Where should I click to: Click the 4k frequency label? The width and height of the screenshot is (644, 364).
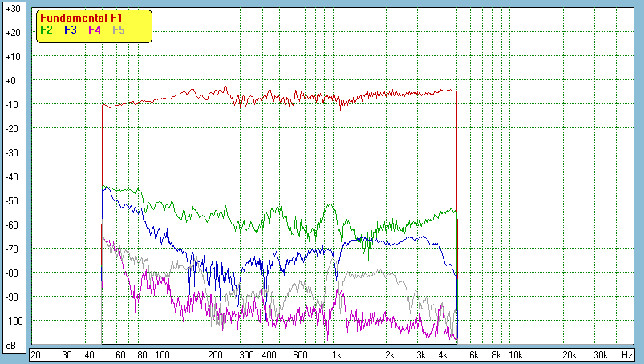pos(444,355)
